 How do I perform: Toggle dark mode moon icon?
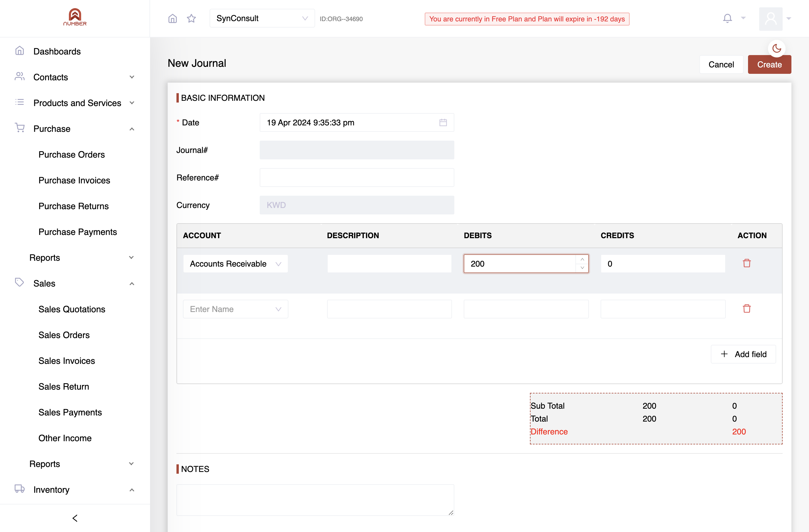(x=776, y=49)
